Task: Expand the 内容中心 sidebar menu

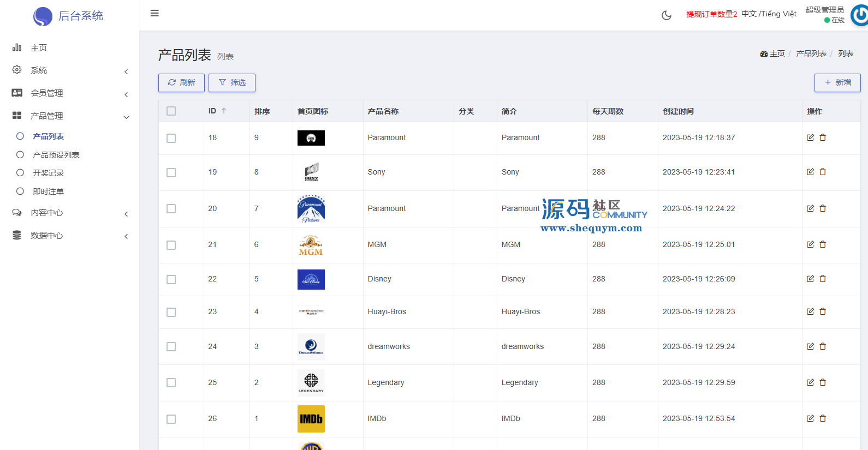Action: [x=70, y=213]
